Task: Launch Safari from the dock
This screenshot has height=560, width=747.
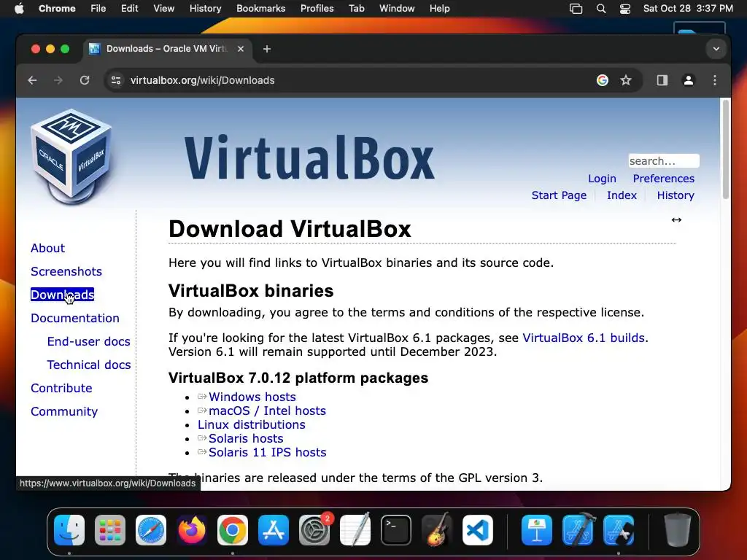Action: click(x=151, y=530)
